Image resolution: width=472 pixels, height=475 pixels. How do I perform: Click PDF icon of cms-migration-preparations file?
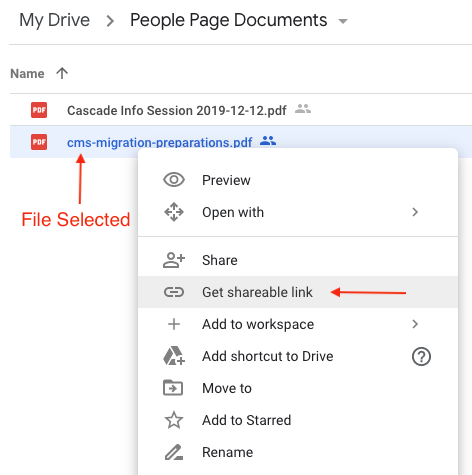point(39,142)
